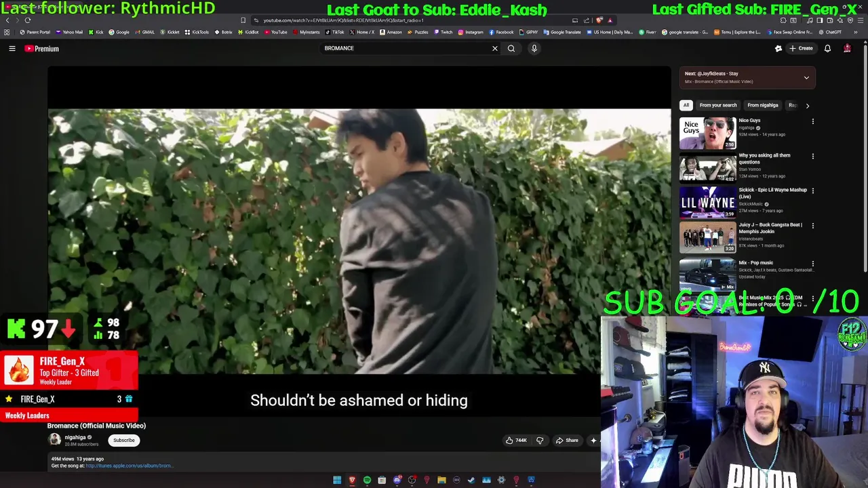Select the All filter chip

[x=686, y=105]
